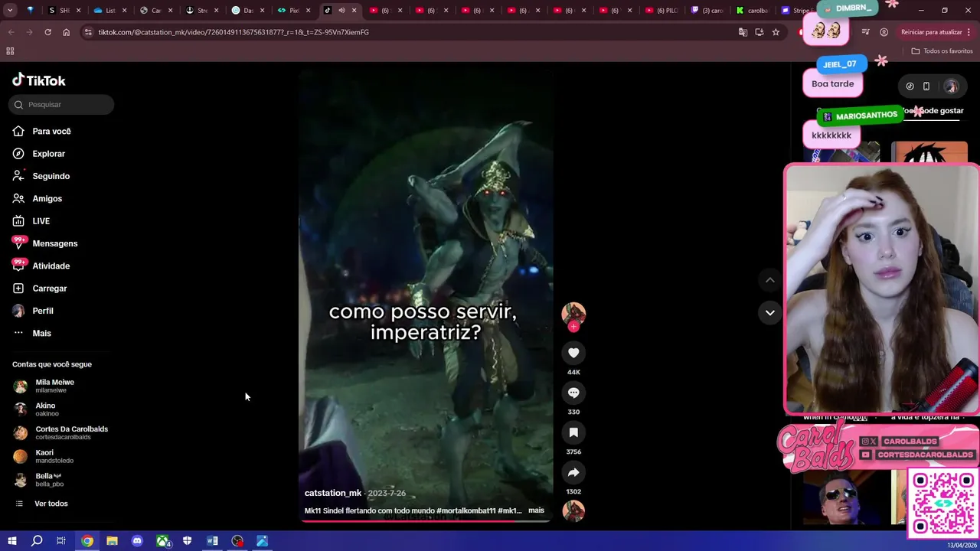
Task: Click Reiniciar para atualizar button
Action: (936, 32)
